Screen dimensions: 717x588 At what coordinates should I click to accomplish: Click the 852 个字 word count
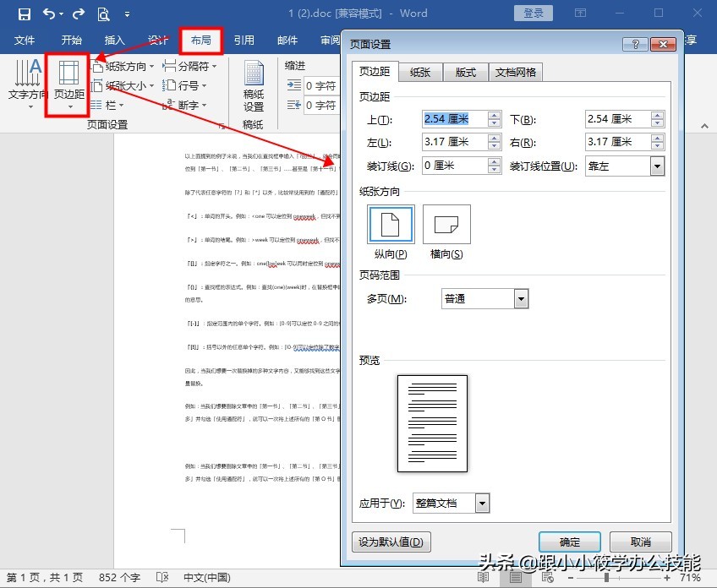tap(119, 578)
